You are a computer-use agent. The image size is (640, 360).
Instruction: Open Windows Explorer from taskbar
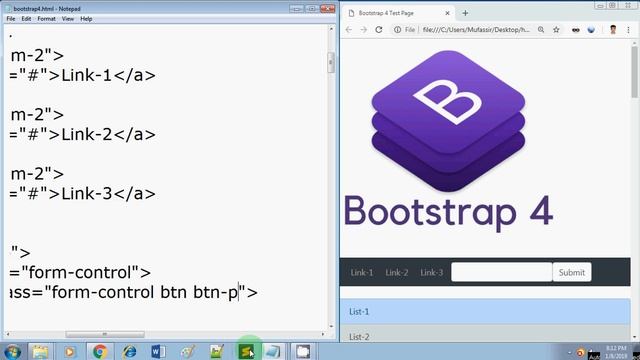[40, 351]
